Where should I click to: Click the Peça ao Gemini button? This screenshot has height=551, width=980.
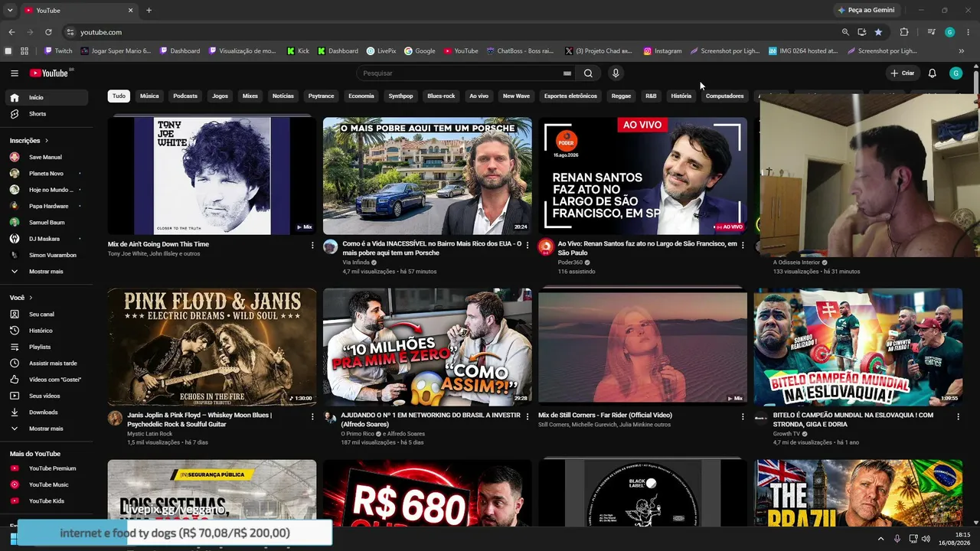click(866, 10)
